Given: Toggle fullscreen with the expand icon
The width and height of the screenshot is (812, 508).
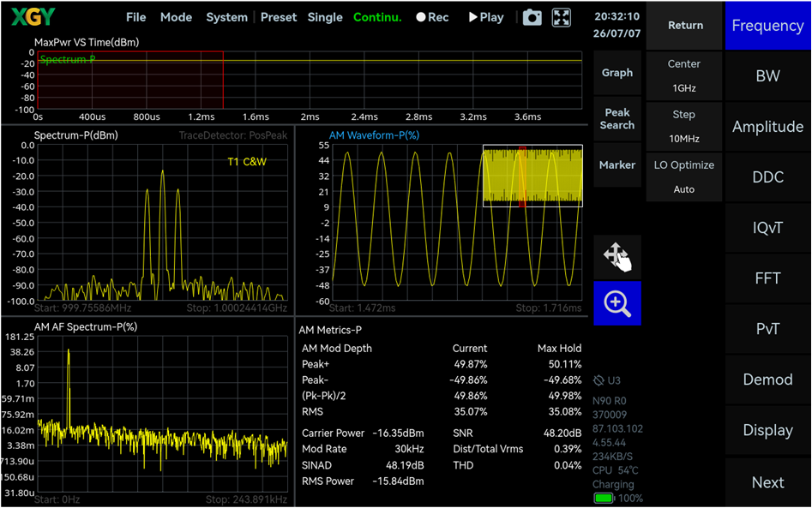Looking at the screenshot, I should (x=562, y=18).
